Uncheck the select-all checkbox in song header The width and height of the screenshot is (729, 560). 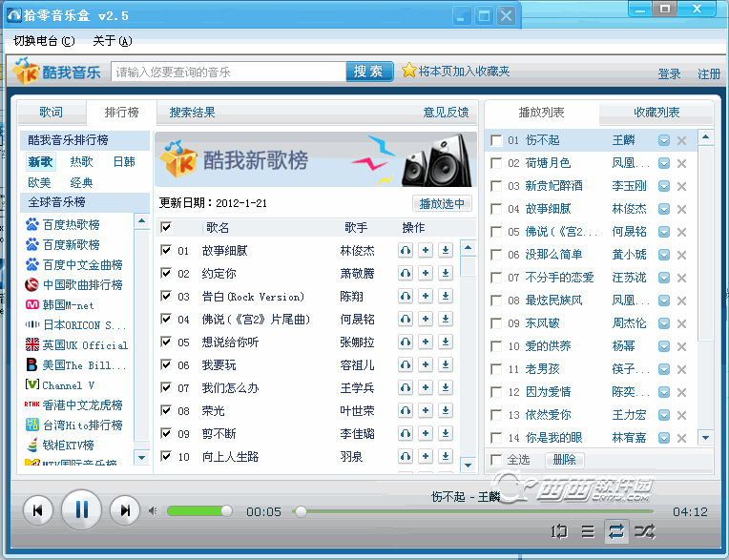[x=166, y=227]
